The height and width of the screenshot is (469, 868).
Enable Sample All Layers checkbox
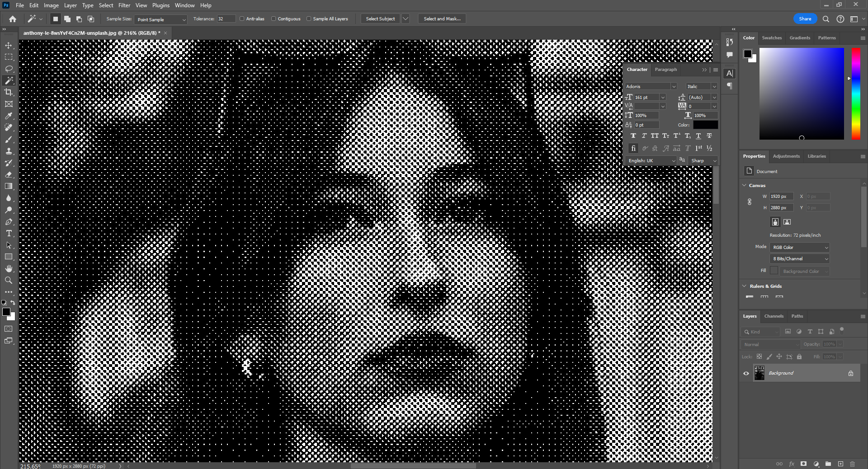pos(309,19)
